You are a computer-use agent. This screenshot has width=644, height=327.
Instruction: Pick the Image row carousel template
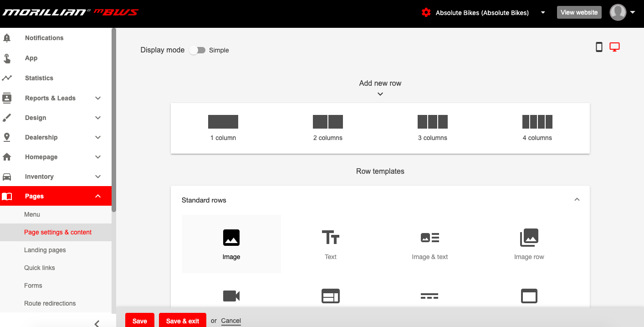tap(529, 244)
